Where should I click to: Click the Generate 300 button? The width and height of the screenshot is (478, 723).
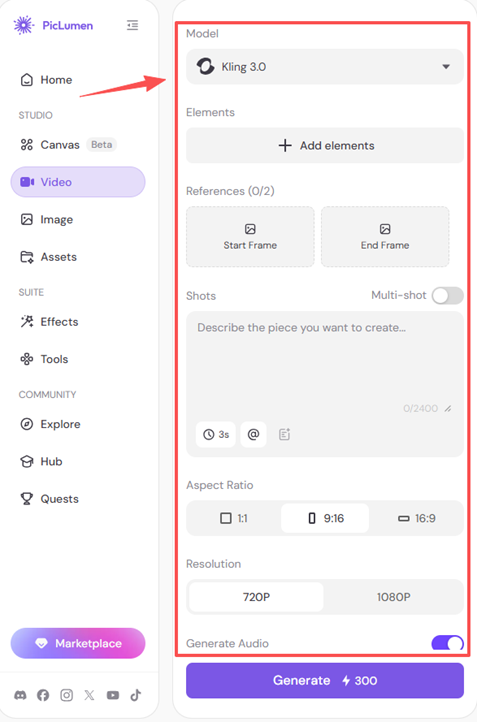tap(325, 681)
